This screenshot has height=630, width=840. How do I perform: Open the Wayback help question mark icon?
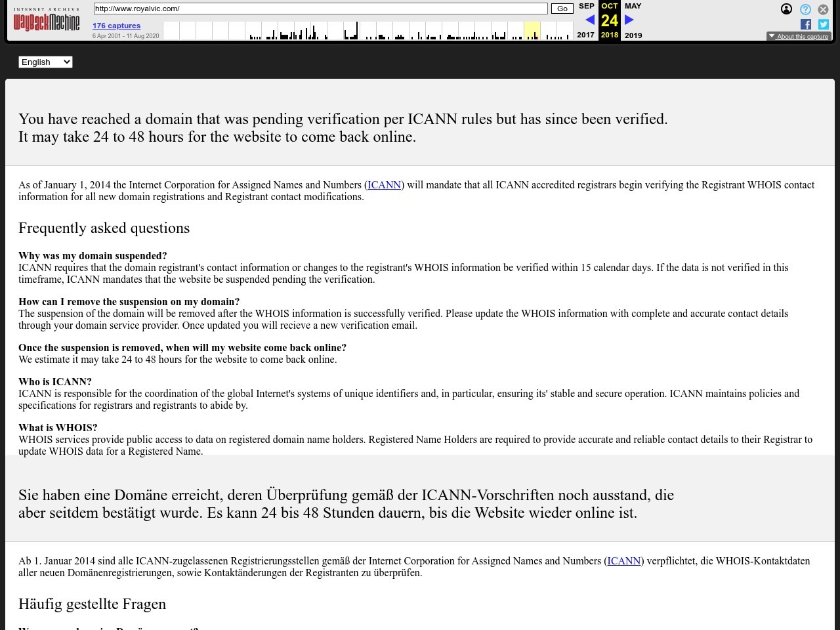(805, 9)
